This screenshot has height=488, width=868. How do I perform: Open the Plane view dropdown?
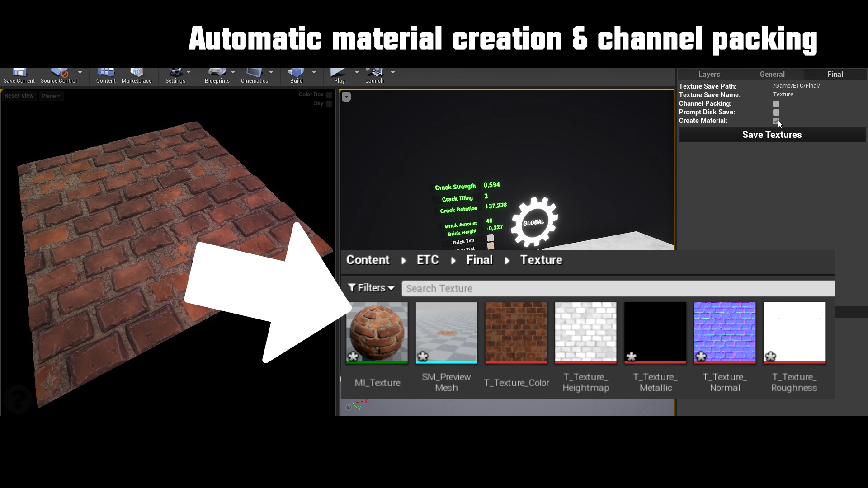click(x=51, y=95)
